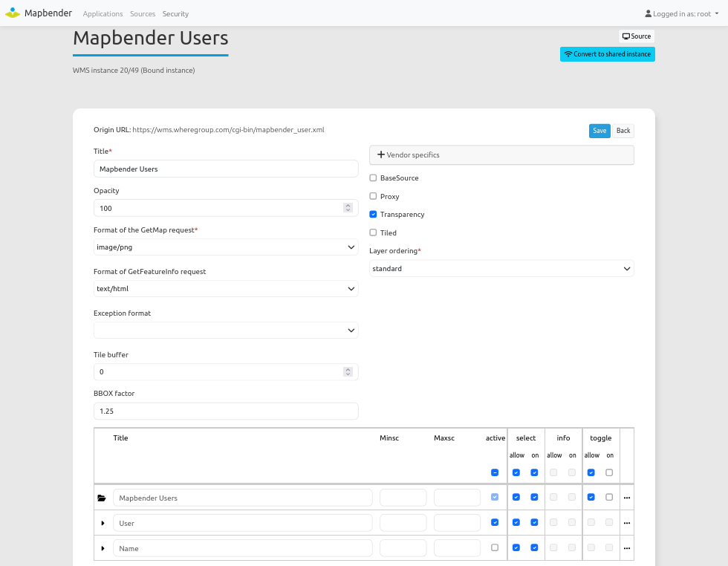Click the Source button
The height and width of the screenshot is (566, 728).
[637, 36]
